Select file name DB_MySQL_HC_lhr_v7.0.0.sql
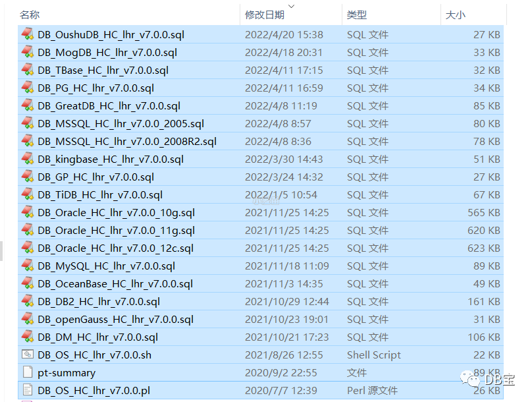Viewport: 532px width, 402px height. (106, 266)
